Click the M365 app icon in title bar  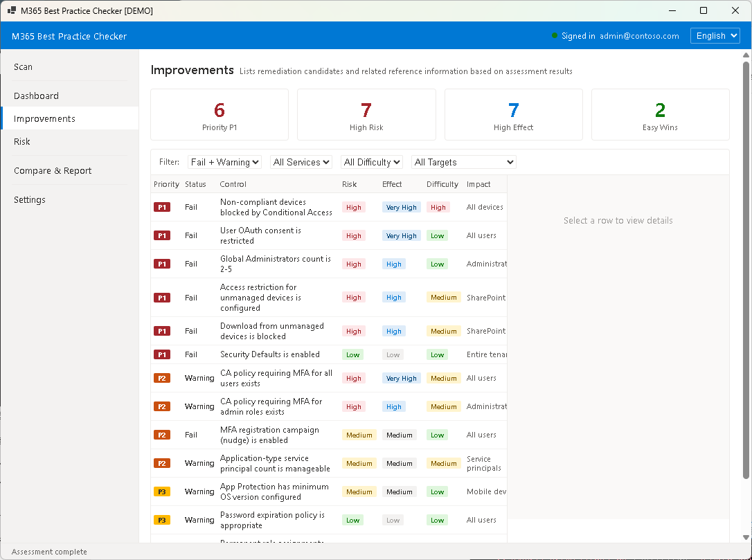[10, 10]
